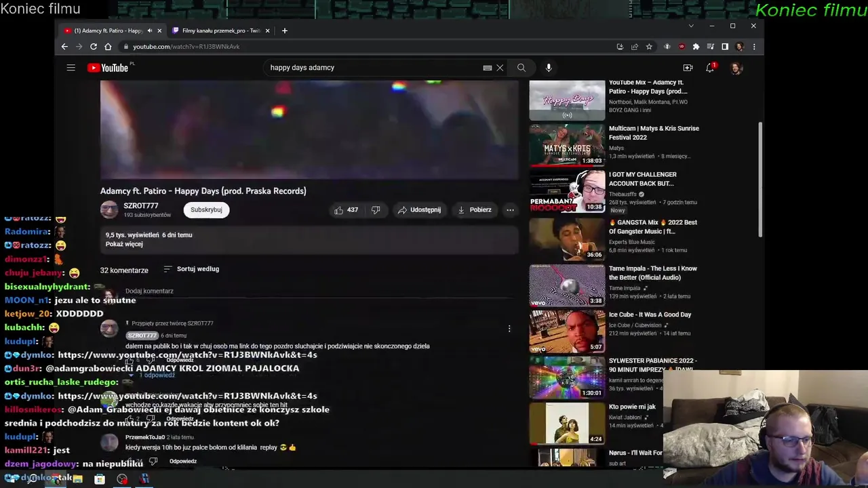Open YouTube account avatar menu
Viewport: 868px width, 488px height.
(736, 68)
